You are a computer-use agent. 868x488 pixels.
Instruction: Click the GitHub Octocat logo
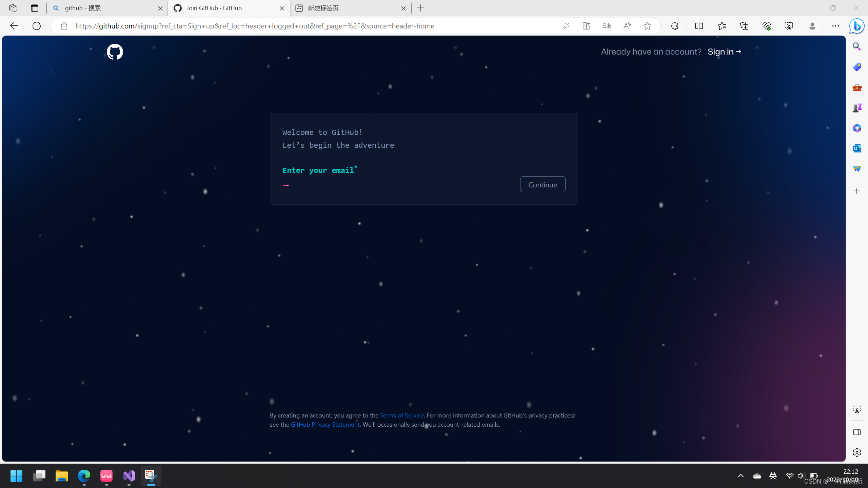115,52
